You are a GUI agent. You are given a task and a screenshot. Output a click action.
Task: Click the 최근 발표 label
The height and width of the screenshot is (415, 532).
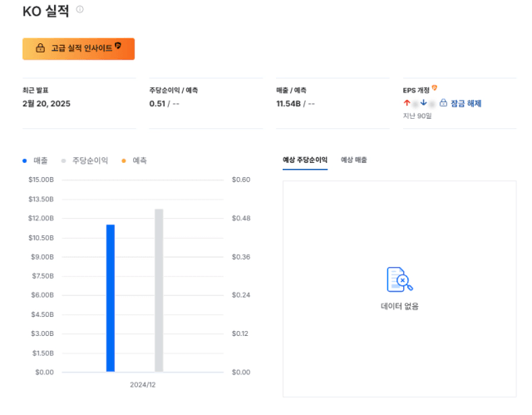[35, 91]
